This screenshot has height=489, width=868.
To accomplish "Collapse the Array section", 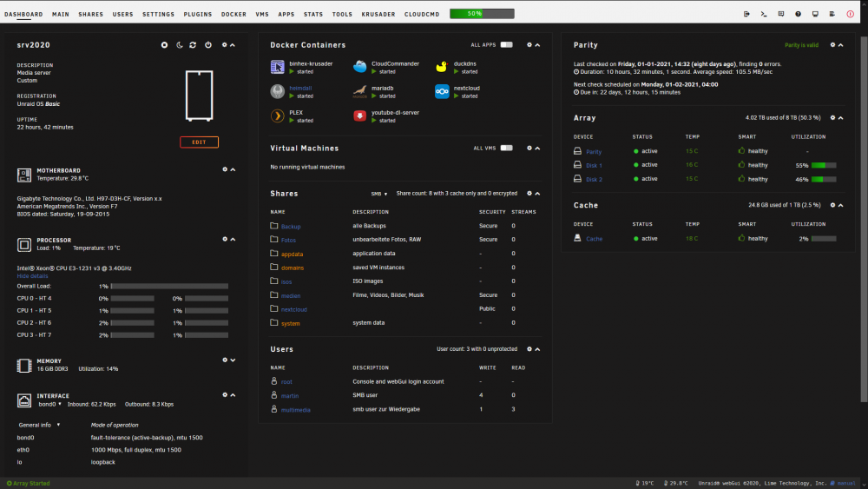I will pos(841,117).
